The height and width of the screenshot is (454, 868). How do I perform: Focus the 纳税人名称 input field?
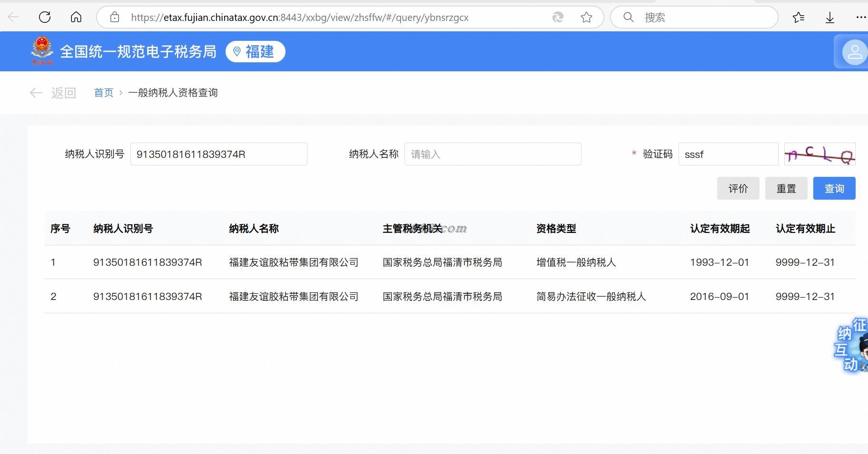[x=493, y=154]
